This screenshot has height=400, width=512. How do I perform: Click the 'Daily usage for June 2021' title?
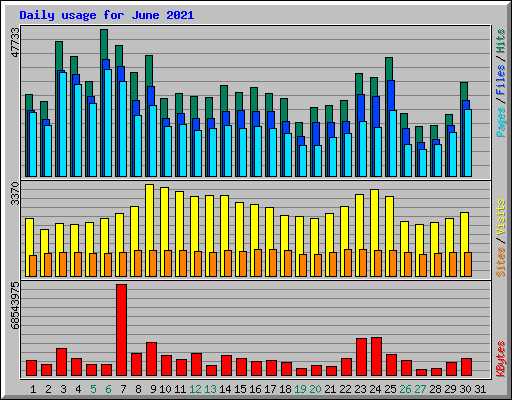[107, 15]
